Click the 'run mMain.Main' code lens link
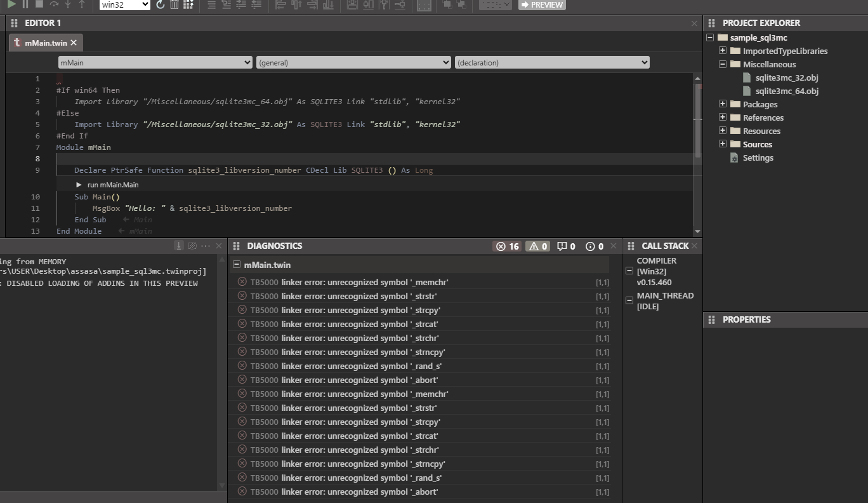The width and height of the screenshot is (868, 503). 112,185
